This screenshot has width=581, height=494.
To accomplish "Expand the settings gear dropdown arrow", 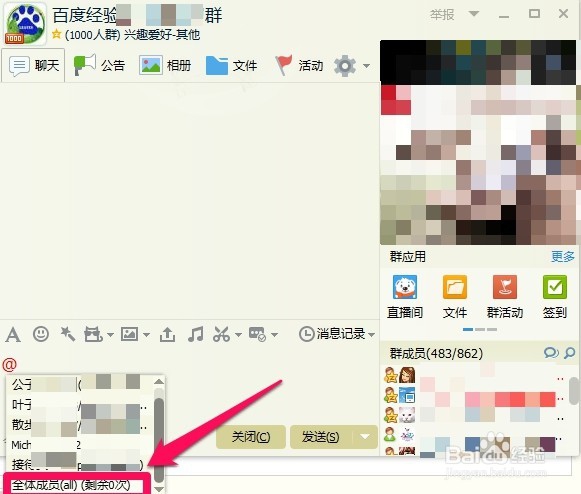I will [366, 66].
